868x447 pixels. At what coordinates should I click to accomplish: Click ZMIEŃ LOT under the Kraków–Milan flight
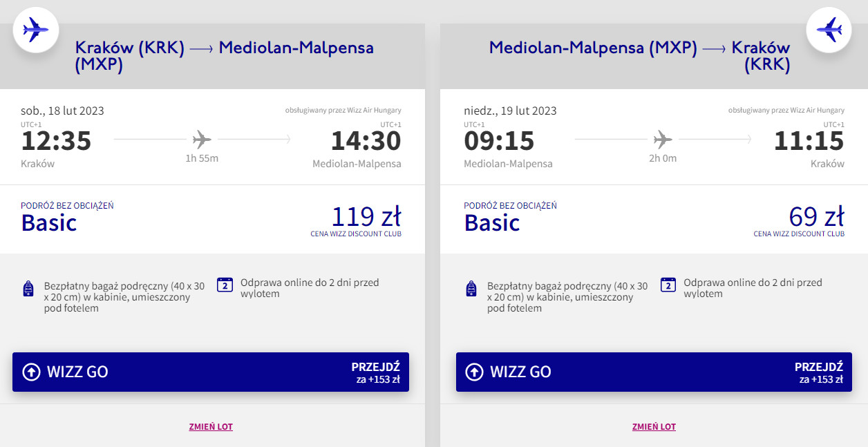pos(211,427)
